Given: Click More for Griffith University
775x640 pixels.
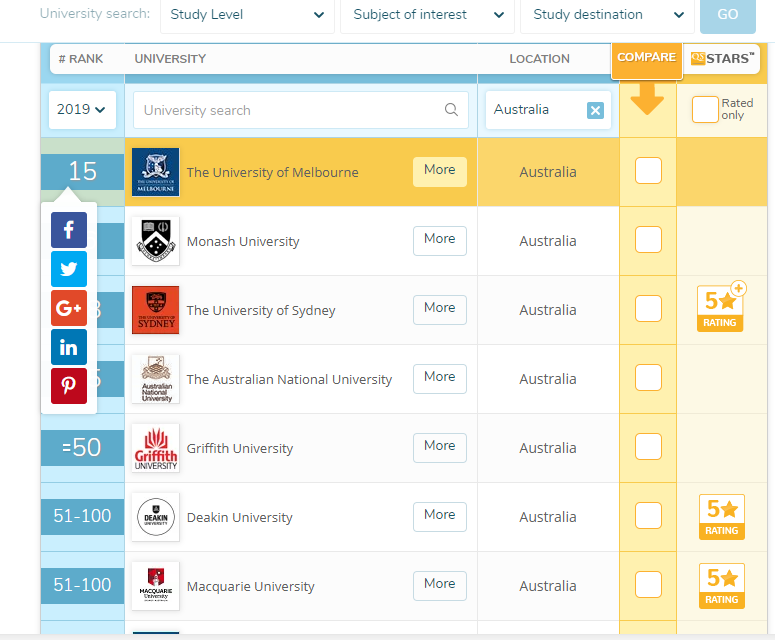Looking at the screenshot, I should pos(439,448).
